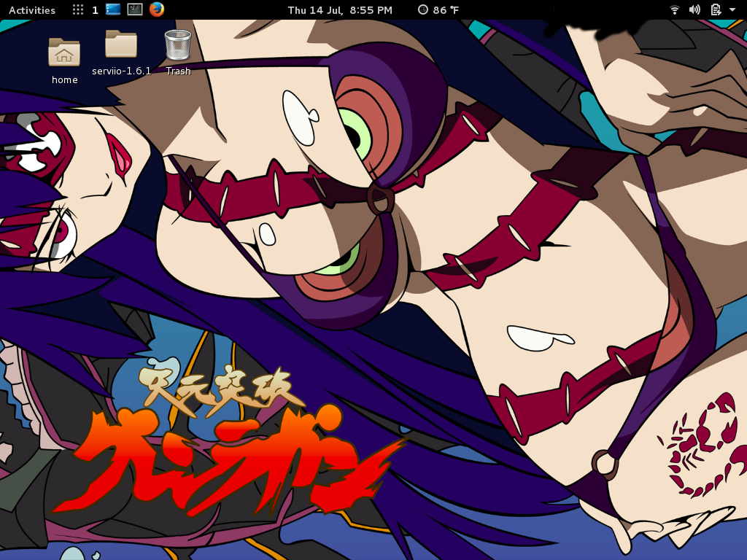Select the home folder icon on desktop
This screenshot has height=560, width=747.
(x=64, y=51)
